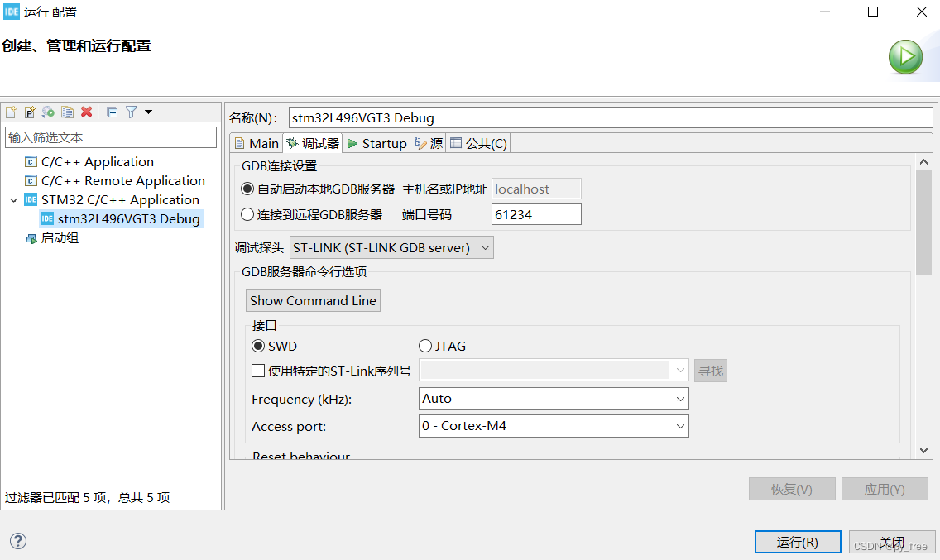The image size is (940, 560).
Task: Click the export launch configuration icon
Action: pyautogui.click(x=48, y=112)
